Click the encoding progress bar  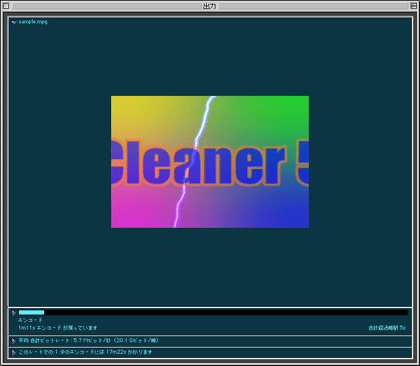coord(213,312)
